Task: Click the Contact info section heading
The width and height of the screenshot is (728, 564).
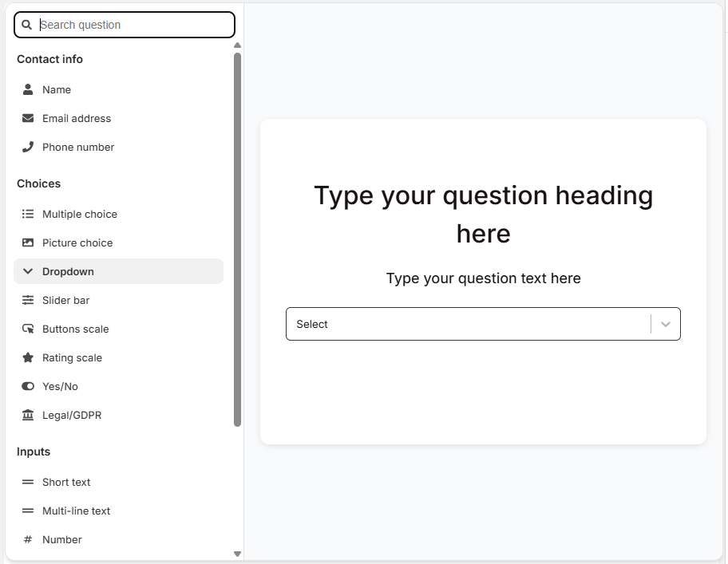Action: (x=49, y=59)
